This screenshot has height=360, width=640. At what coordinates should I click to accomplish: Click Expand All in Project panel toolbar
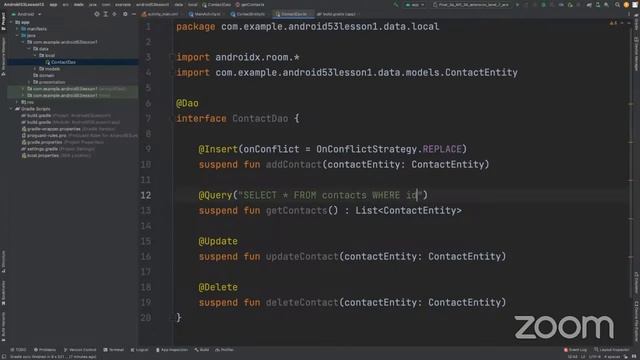click(105, 14)
